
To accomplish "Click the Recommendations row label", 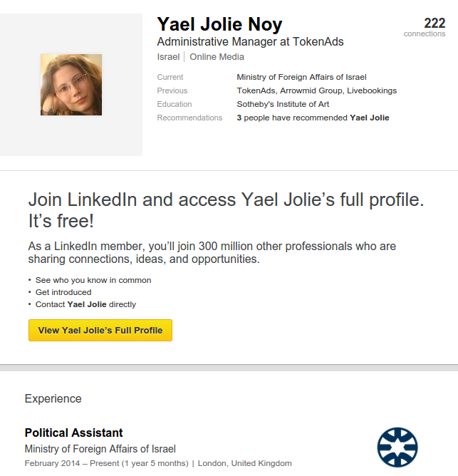I will coord(189,118).
